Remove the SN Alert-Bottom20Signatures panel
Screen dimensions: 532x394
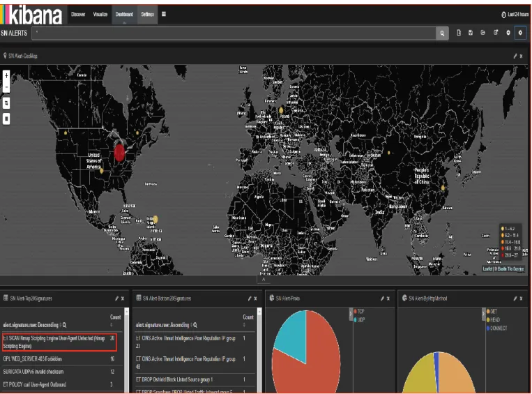255,298
